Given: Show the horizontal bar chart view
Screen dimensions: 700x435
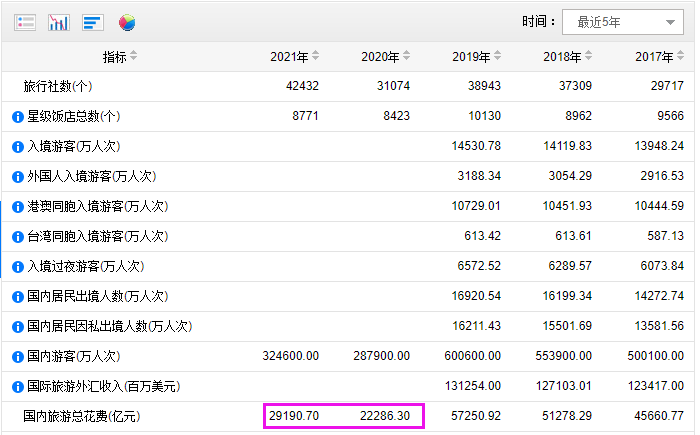Looking at the screenshot, I should [93, 22].
